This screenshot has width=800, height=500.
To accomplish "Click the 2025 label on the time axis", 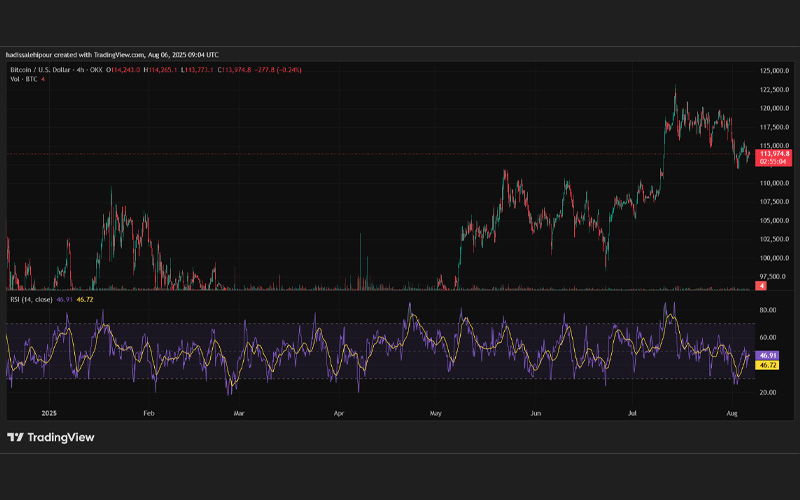I will pyautogui.click(x=49, y=413).
